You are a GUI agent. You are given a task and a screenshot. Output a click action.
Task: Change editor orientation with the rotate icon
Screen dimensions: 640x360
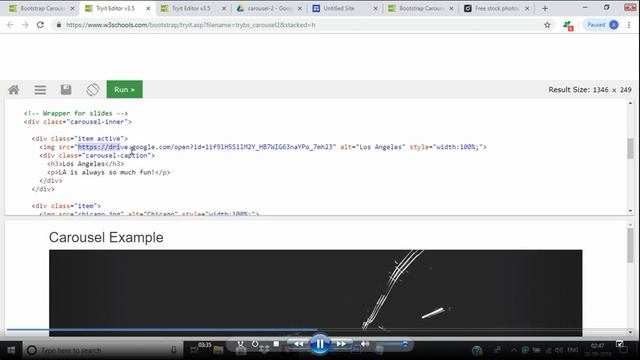pyautogui.click(x=93, y=89)
